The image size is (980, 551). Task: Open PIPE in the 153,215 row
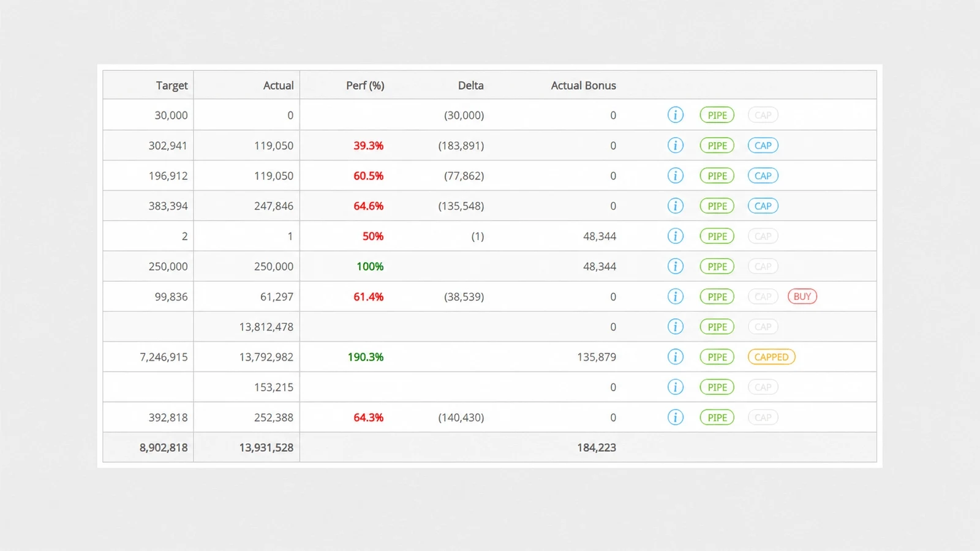click(x=717, y=387)
